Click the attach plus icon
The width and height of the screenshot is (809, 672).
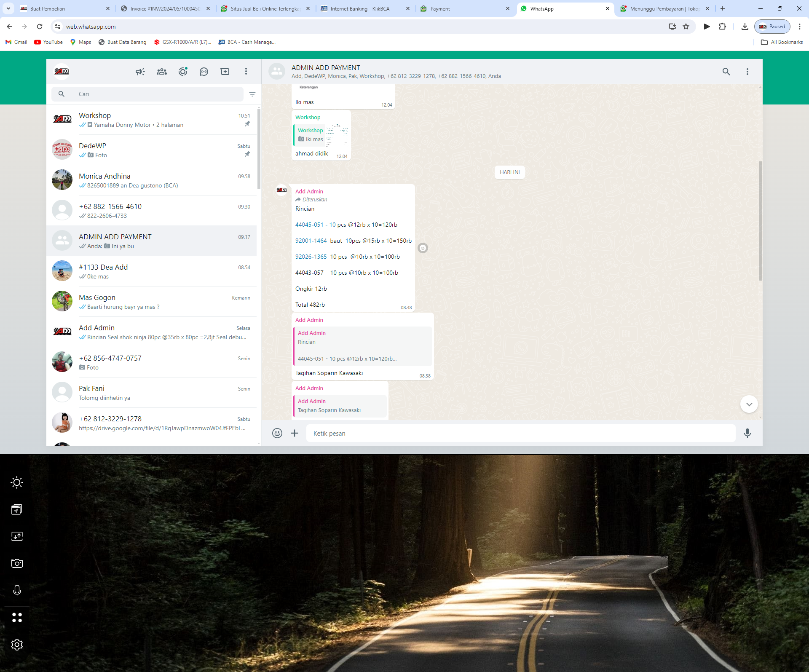tap(295, 433)
